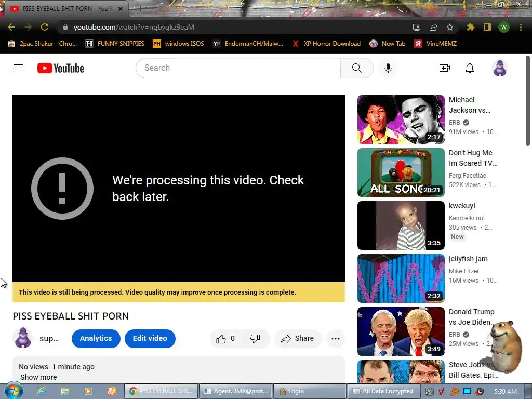Click the address bar URL youtube.com/watch
The image size is (532, 399).
(x=134, y=27)
